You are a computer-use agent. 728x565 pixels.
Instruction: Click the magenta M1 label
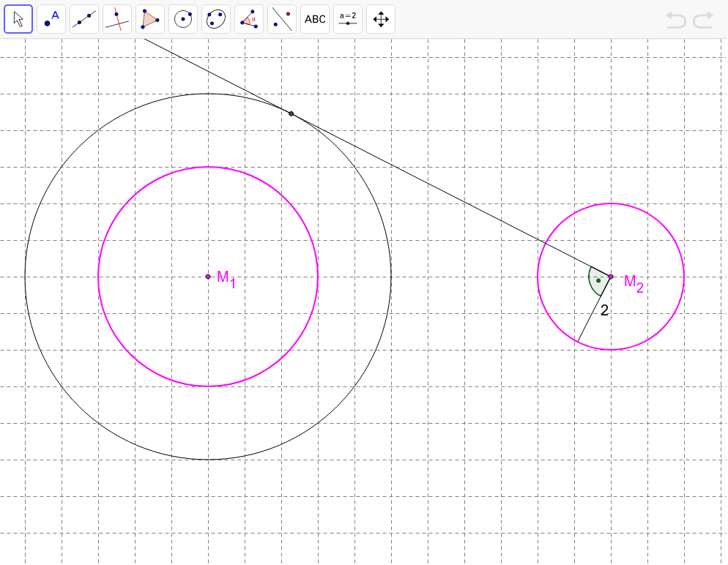click(x=226, y=280)
